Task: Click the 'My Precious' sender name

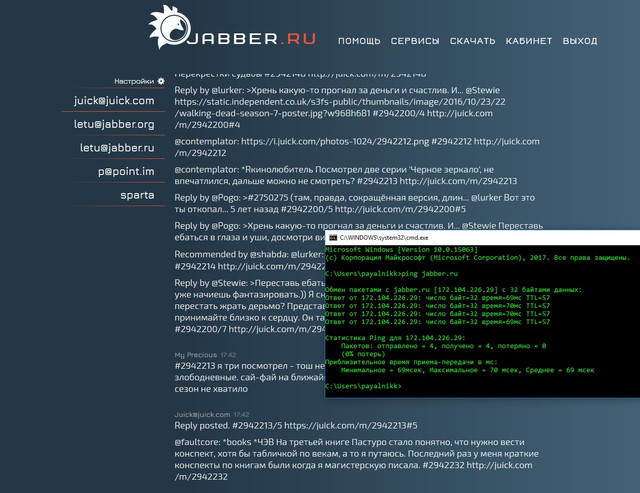Action: [196, 355]
